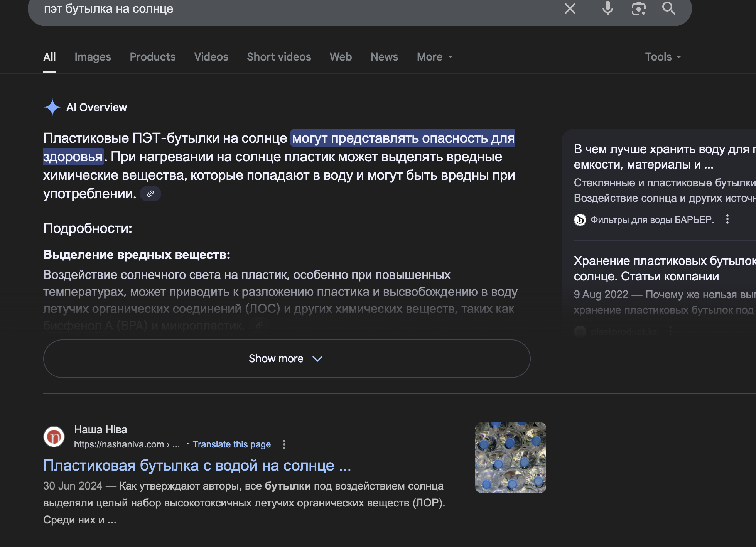Click the plastic bottles thumbnail image
This screenshot has width=756, height=547.
510,458
